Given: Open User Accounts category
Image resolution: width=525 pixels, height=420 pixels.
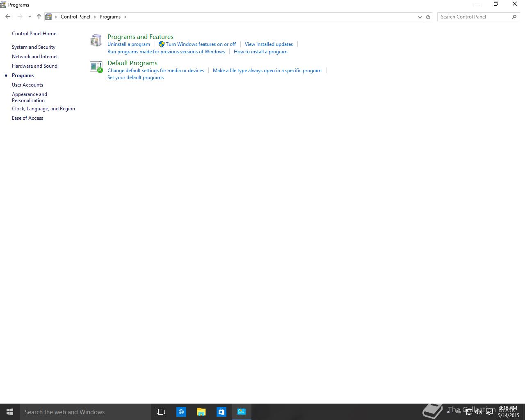Looking at the screenshot, I should [x=27, y=85].
